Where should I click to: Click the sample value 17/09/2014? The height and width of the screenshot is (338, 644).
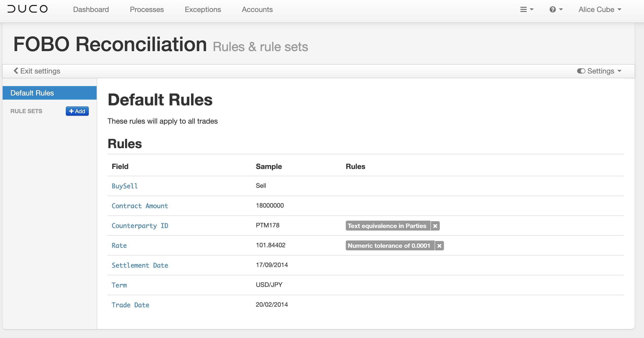click(272, 265)
